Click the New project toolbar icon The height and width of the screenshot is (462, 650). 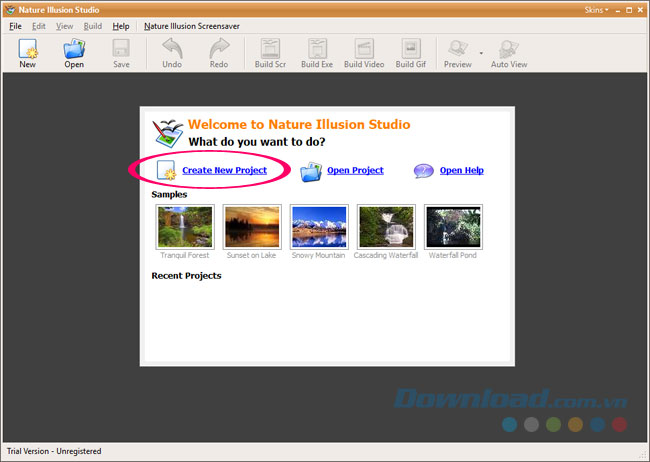pos(27,49)
